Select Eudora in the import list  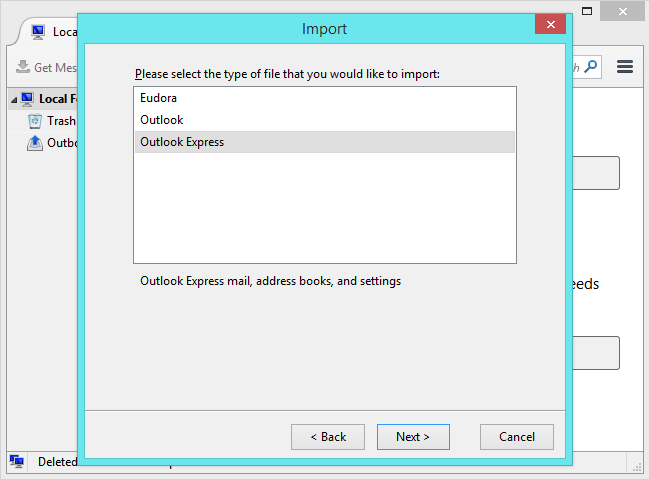pos(325,98)
